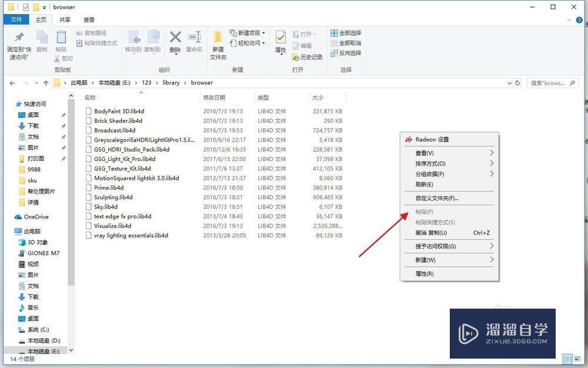Switch to large icons view in status bar
This screenshot has width=588, height=368.
pos(578,359)
